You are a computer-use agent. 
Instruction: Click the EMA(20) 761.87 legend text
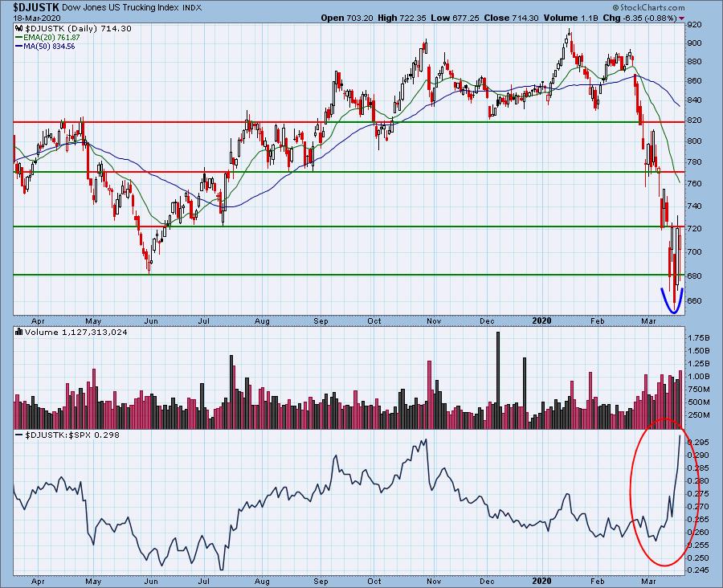point(51,38)
